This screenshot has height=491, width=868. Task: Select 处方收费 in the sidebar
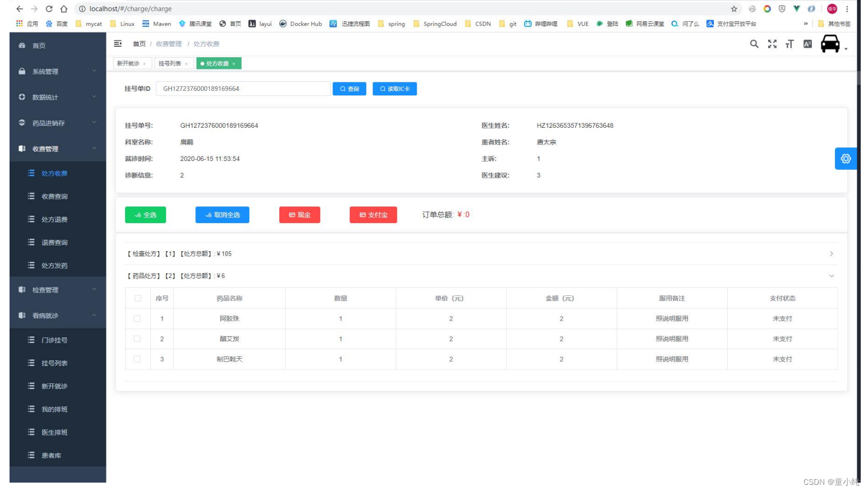pyautogui.click(x=58, y=173)
